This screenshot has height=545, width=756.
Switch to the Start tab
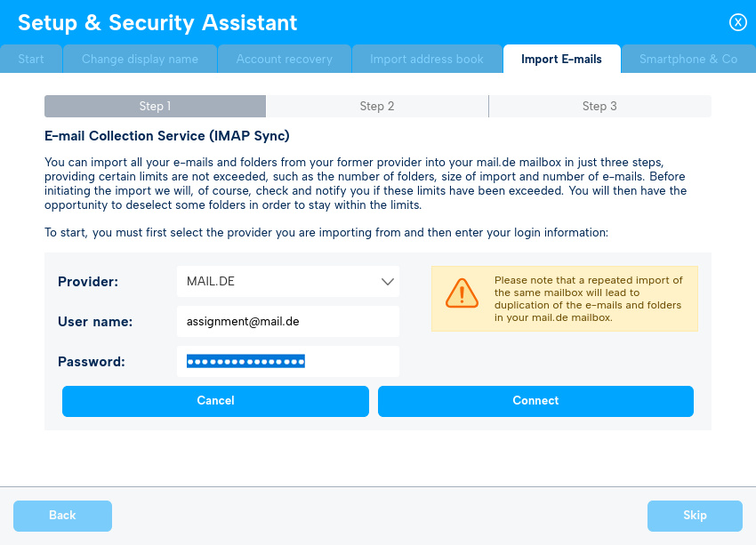(x=31, y=59)
